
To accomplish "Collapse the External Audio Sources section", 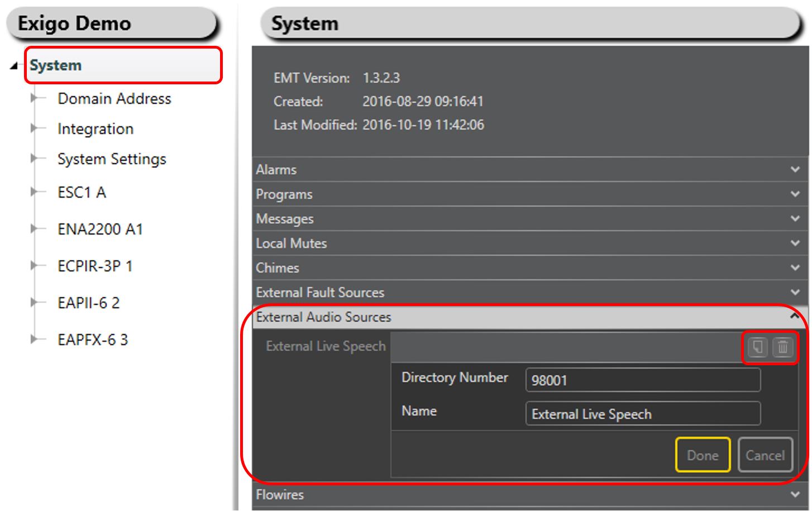I will (x=795, y=317).
